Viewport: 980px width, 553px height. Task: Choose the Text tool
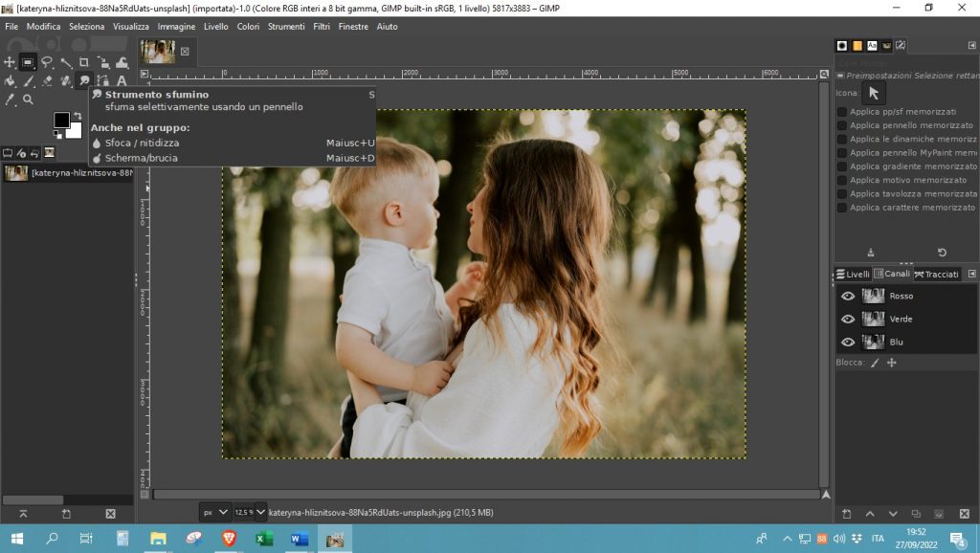click(x=120, y=80)
